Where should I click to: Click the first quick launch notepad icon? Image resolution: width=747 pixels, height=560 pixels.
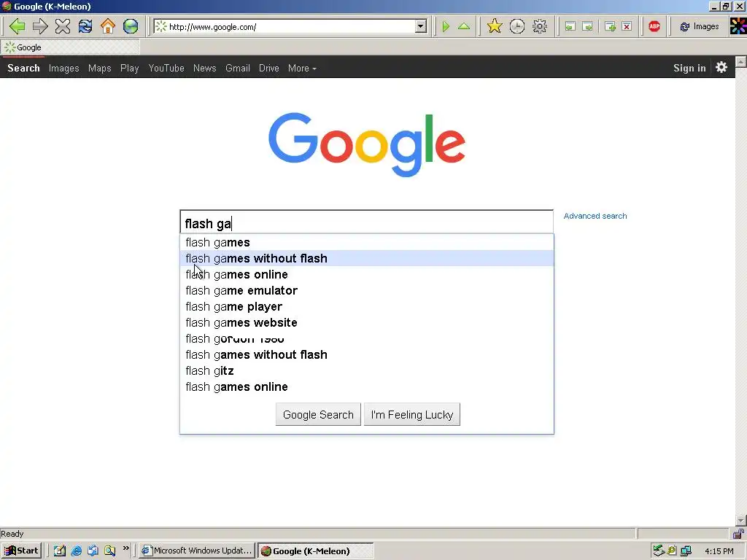click(60, 551)
